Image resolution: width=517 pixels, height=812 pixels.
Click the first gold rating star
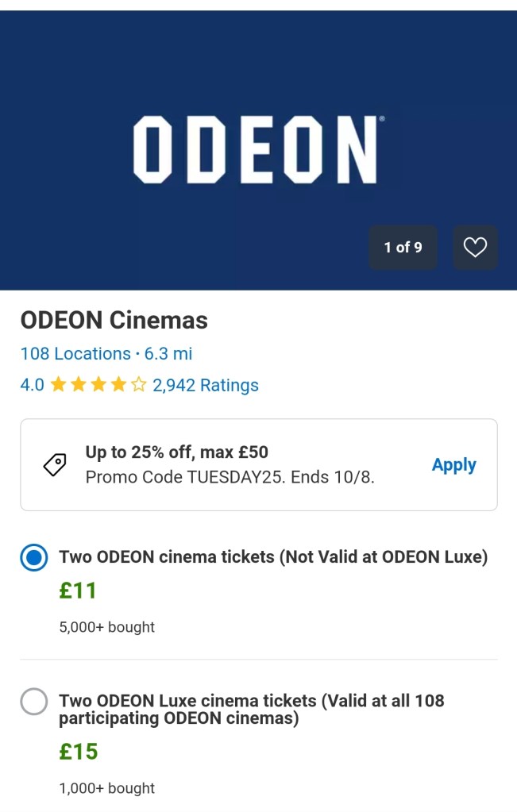pyautogui.click(x=58, y=385)
